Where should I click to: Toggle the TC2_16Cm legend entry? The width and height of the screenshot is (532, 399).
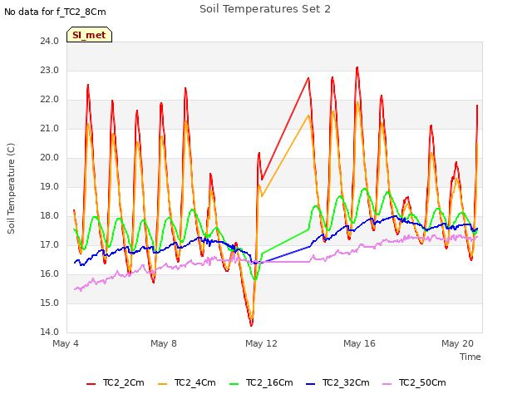(261, 382)
